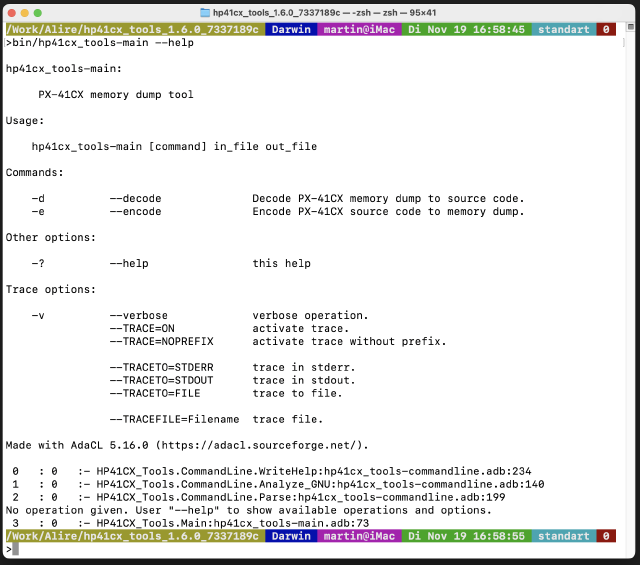This screenshot has width=640, height=565.
Task: Click the top red exit status '0'
Action: click(x=606, y=29)
